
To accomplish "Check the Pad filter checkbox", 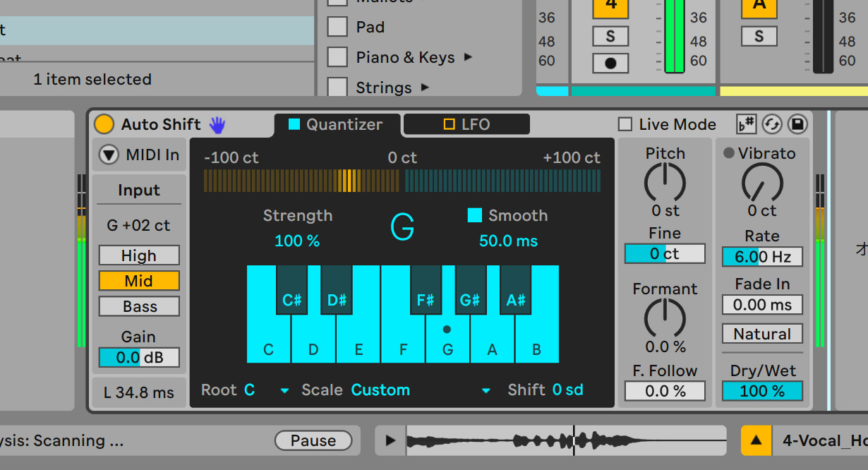I will click(x=337, y=27).
